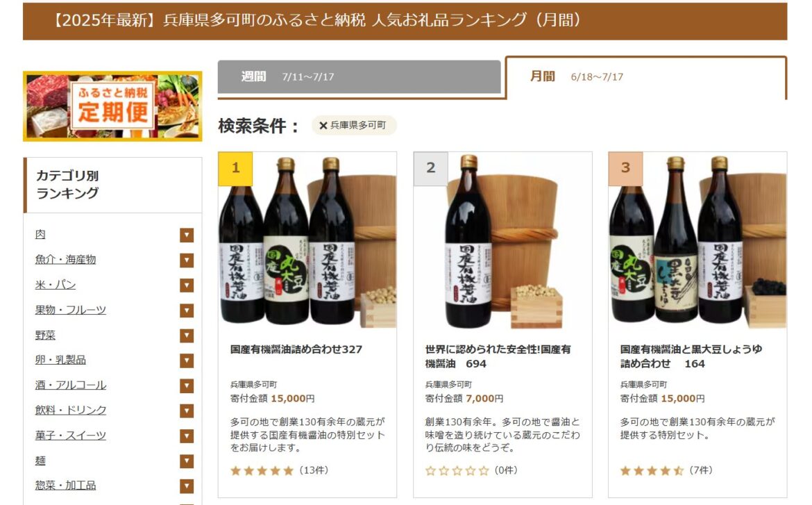Open the ふるさと納税 定期便 banner
This screenshot has height=505, width=812.
[112, 106]
